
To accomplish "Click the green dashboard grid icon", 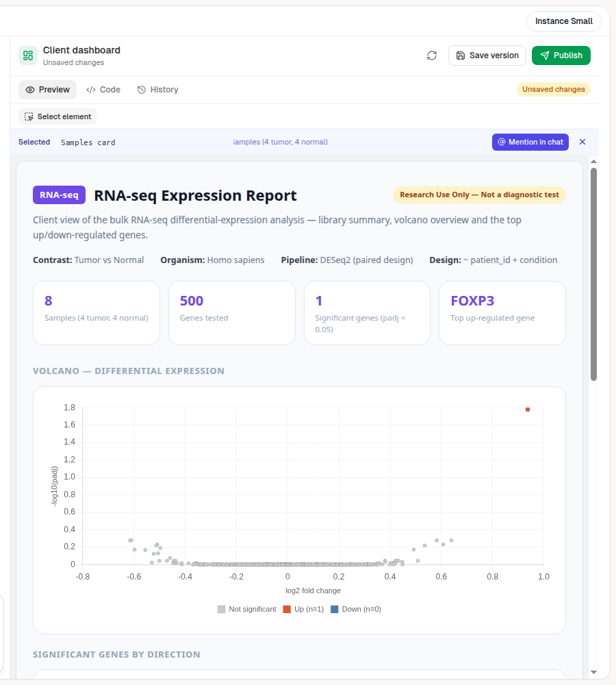I will tap(28, 55).
